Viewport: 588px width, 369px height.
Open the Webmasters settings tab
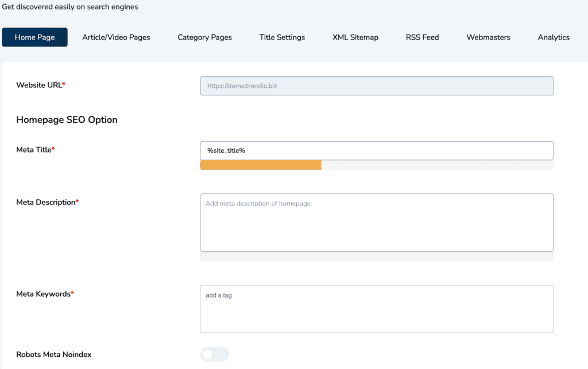pyautogui.click(x=488, y=37)
